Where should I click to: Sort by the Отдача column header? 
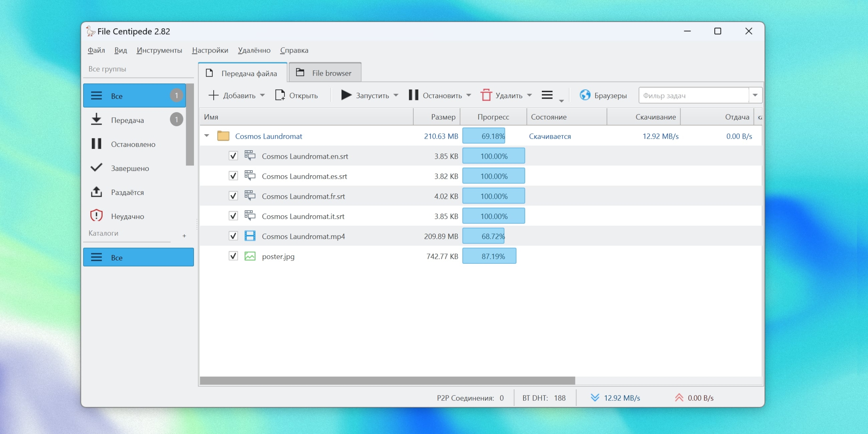coord(717,117)
